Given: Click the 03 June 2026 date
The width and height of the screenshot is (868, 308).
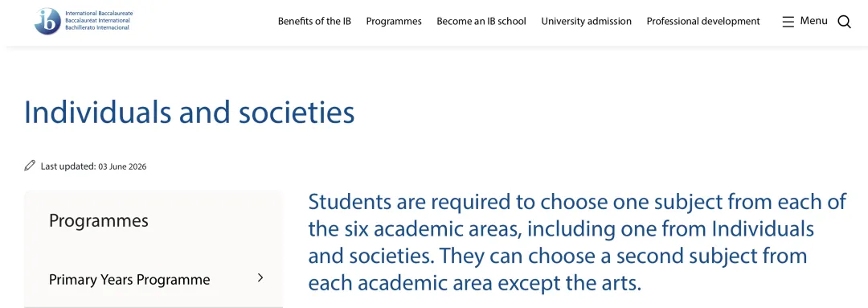Looking at the screenshot, I should point(122,166).
